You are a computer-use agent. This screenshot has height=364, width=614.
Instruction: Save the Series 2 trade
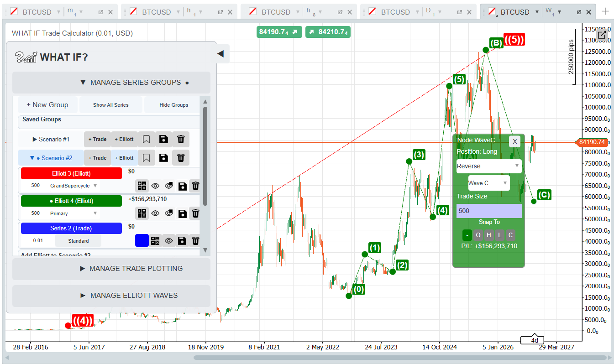[182, 240]
